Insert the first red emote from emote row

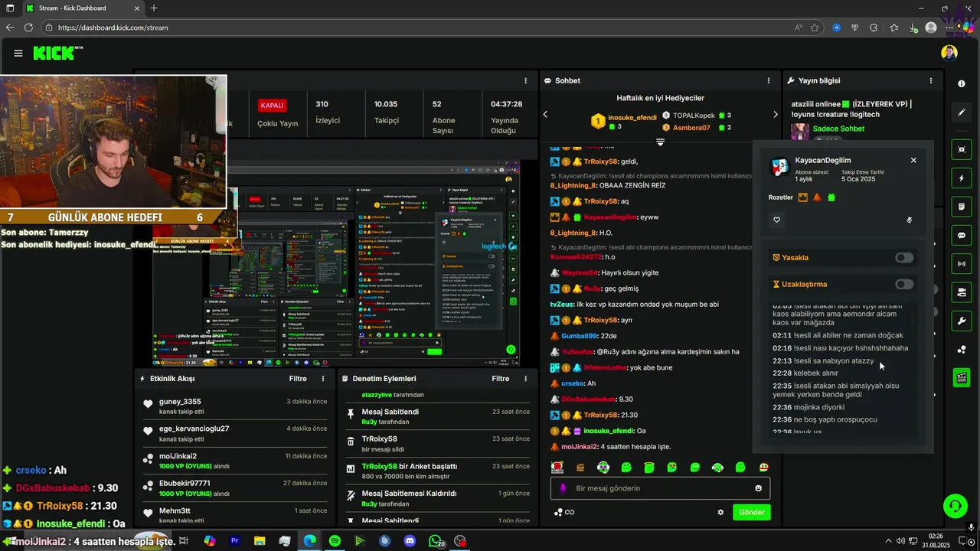coord(557,467)
